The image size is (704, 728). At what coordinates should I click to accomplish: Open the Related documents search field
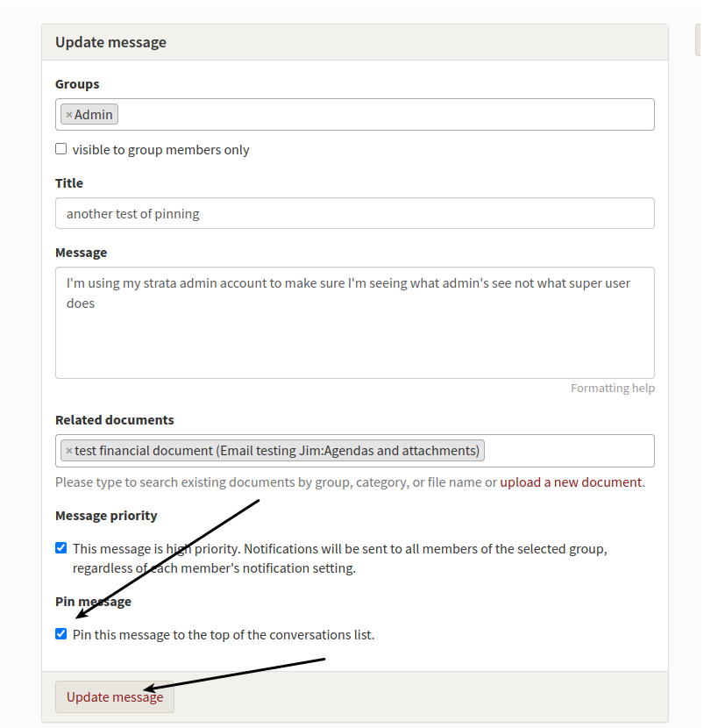(568, 451)
